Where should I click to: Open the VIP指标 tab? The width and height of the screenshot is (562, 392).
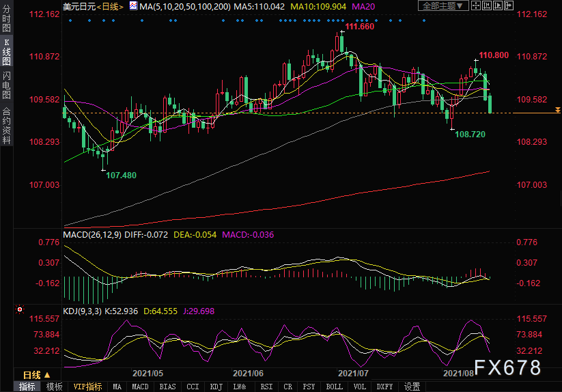click(x=88, y=387)
